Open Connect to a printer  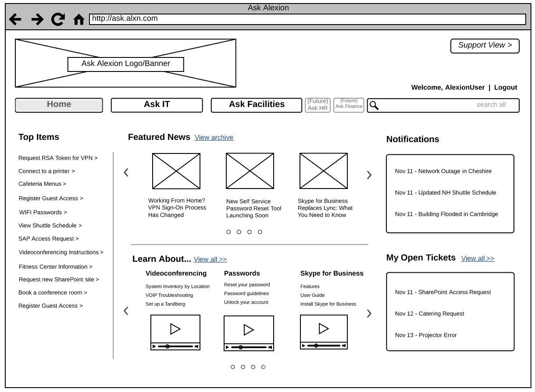tap(46, 171)
